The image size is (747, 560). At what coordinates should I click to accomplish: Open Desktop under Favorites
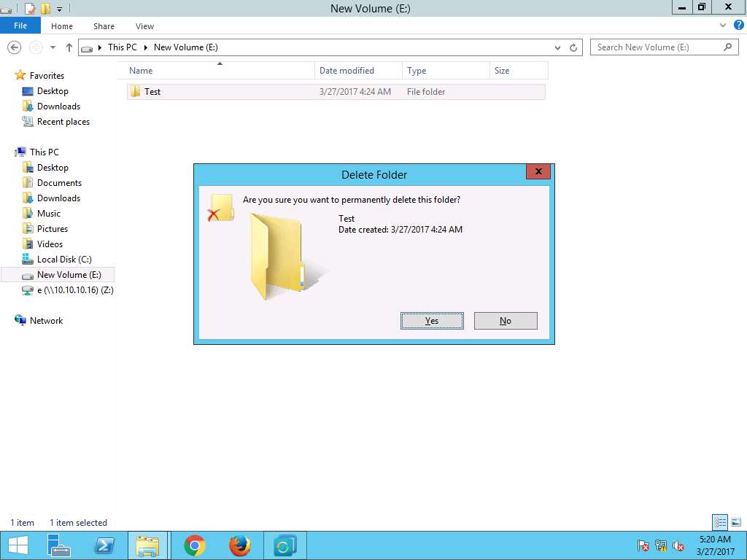53,90
